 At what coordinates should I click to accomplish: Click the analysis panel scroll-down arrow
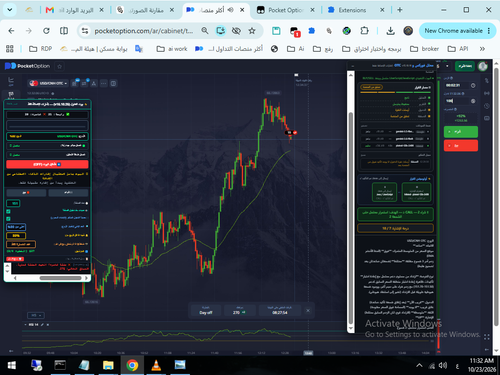tap(350, 328)
